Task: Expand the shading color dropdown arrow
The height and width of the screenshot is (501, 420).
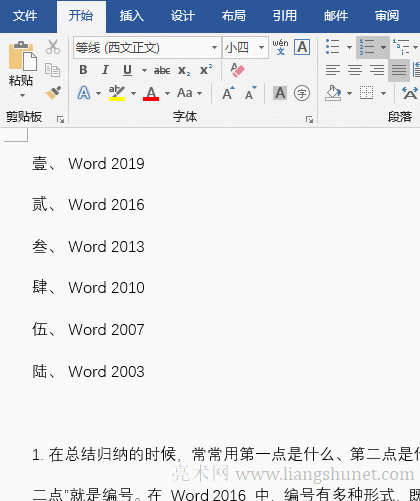Action: click(x=349, y=93)
